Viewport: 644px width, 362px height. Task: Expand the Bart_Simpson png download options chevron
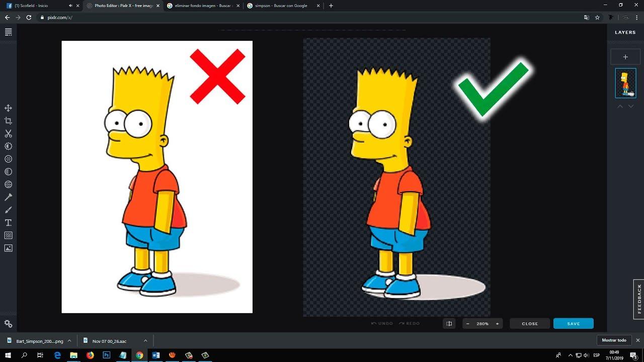click(69, 340)
